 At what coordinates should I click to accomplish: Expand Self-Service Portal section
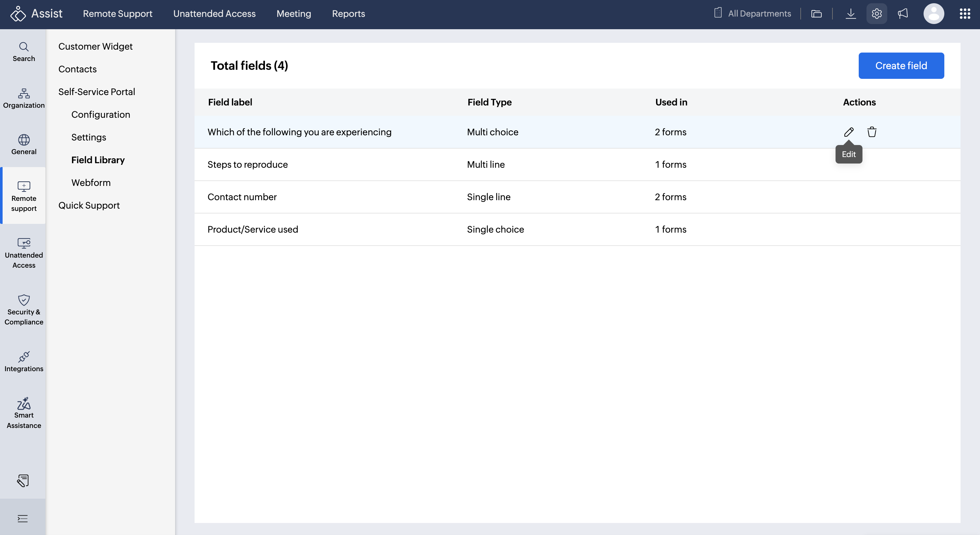97,92
